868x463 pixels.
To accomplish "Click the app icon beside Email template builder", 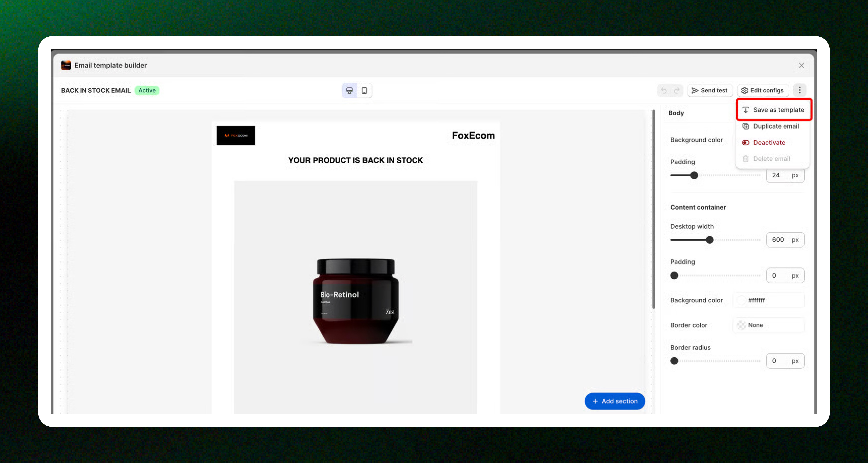I will point(66,65).
